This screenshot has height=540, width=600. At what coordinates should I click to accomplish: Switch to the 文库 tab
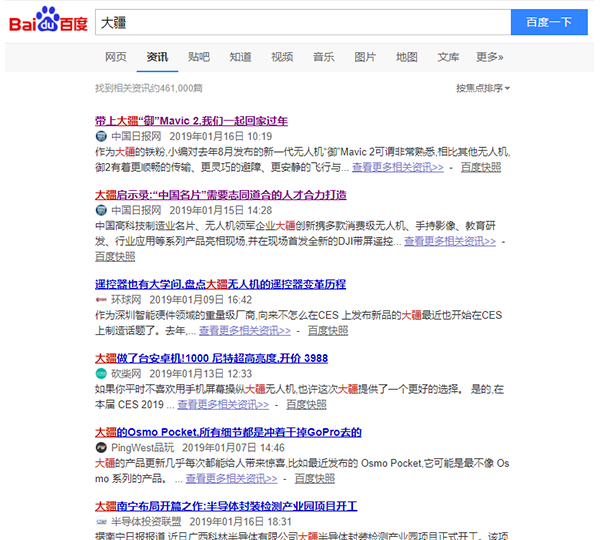pyautogui.click(x=448, y=57)
